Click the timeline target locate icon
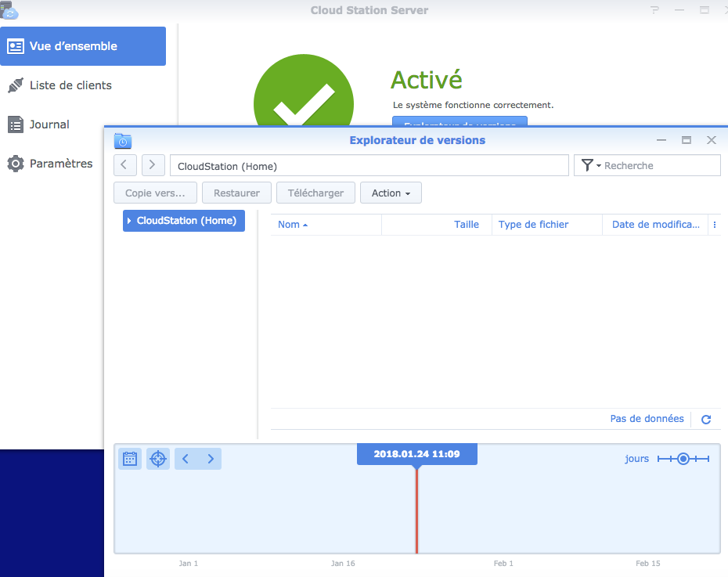The height and width of the screenshot is (577, 728). click(158, 459)
